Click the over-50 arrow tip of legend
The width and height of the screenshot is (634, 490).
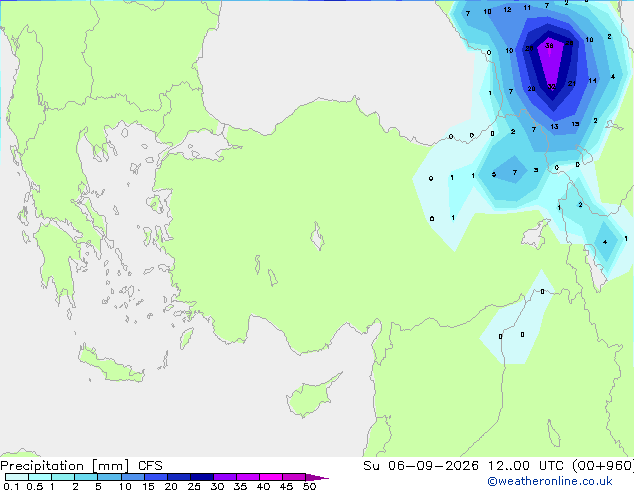coord(317,477)
